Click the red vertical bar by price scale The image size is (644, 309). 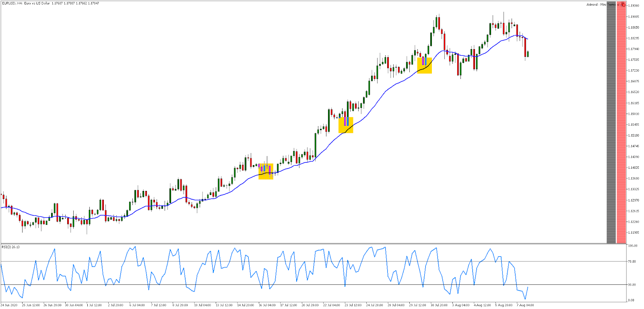621,122
